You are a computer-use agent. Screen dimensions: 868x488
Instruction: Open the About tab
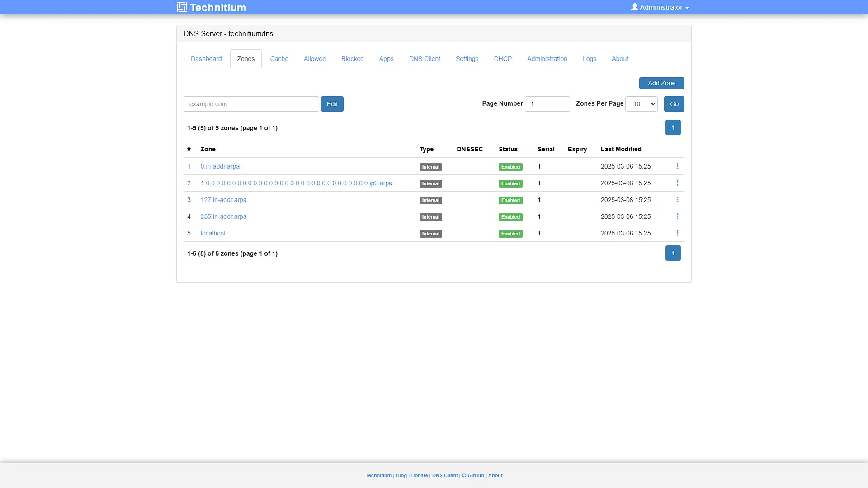(620, 59)
